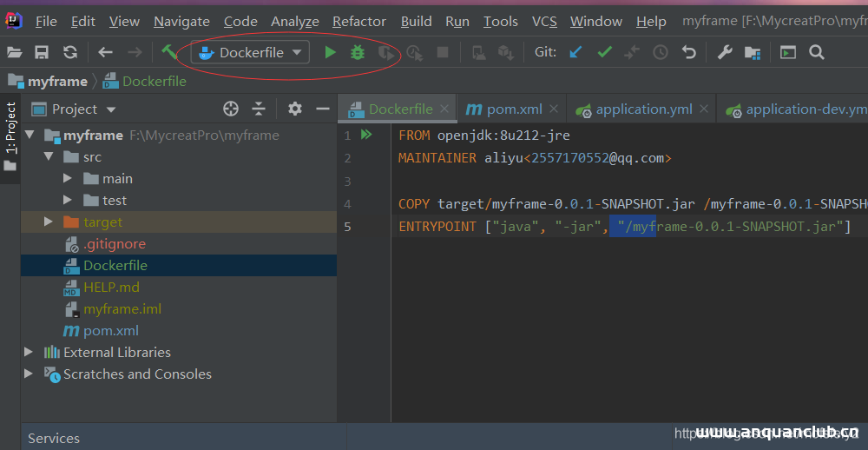Expand the target folder

point(49,222)
